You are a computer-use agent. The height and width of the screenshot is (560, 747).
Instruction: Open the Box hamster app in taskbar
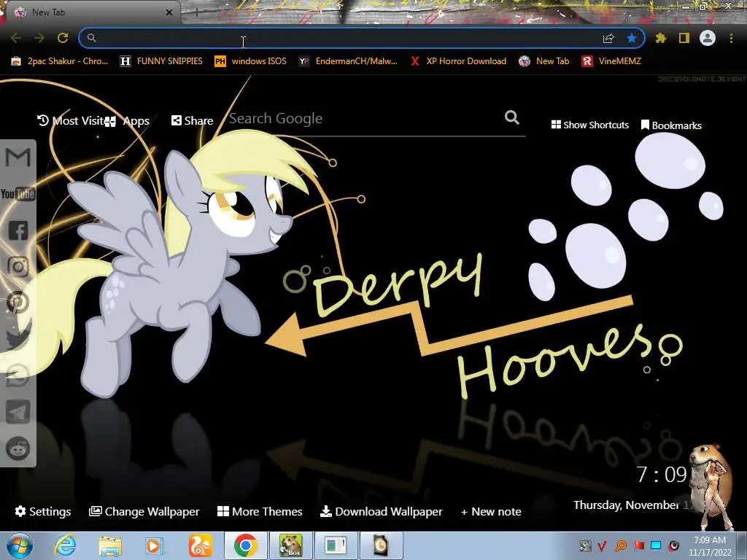click(x=291, y=545)
